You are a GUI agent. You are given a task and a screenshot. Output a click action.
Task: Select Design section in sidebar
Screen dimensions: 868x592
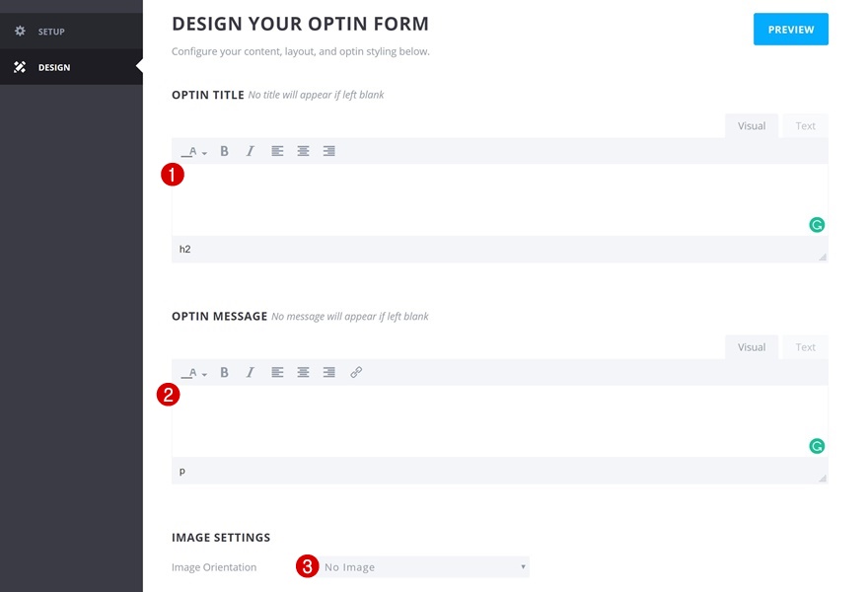point(54,67)
